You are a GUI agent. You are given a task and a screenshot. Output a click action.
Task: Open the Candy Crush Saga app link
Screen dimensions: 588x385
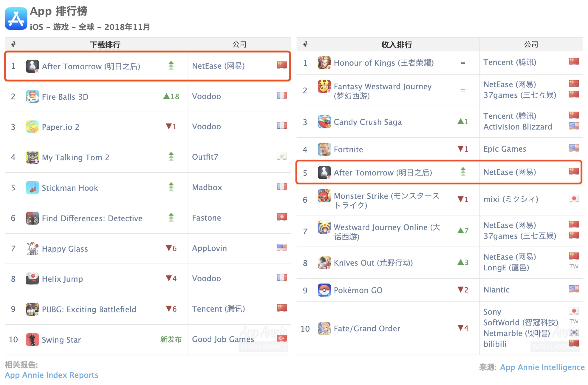click(368, 122)
